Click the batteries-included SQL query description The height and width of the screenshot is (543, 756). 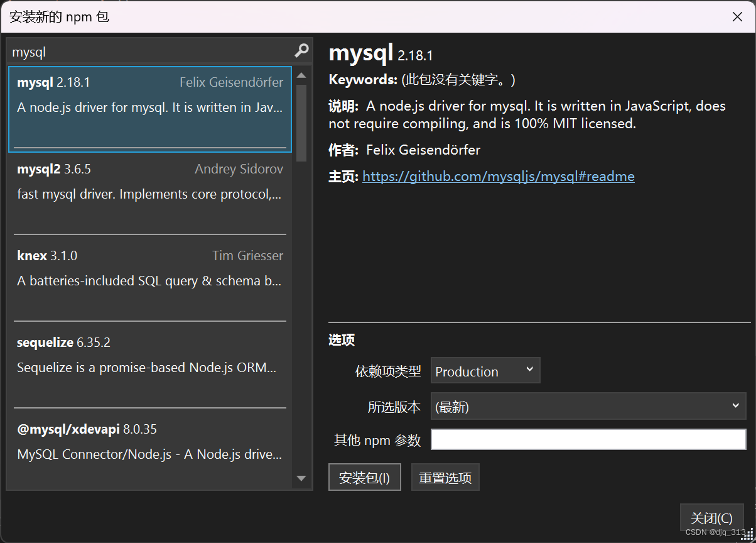tap(149, 281)
